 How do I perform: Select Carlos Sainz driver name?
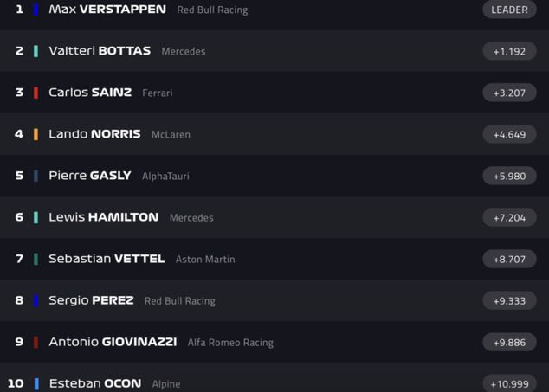point(90,93)
